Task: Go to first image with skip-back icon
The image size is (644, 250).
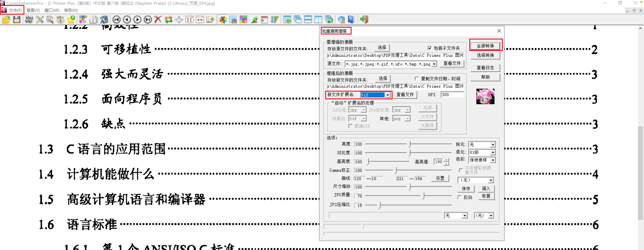Action: click(117, 19)
